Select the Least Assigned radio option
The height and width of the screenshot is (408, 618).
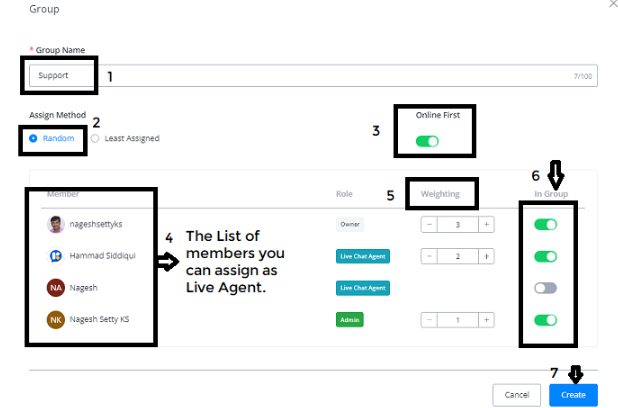(94, 139)
